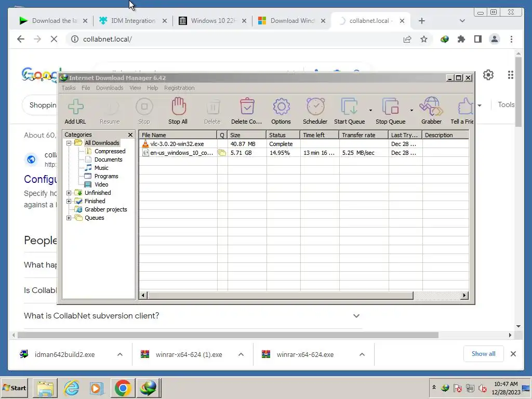Open the File menu in IDM

86,88
